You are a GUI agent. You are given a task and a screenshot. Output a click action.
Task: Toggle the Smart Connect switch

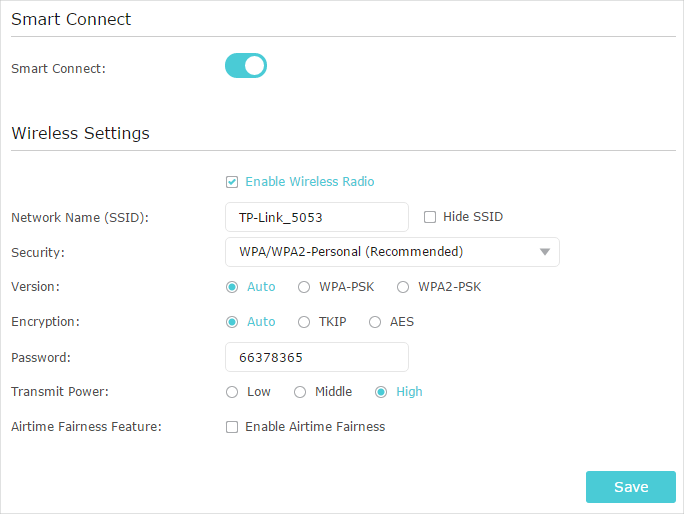pos(246,66)
